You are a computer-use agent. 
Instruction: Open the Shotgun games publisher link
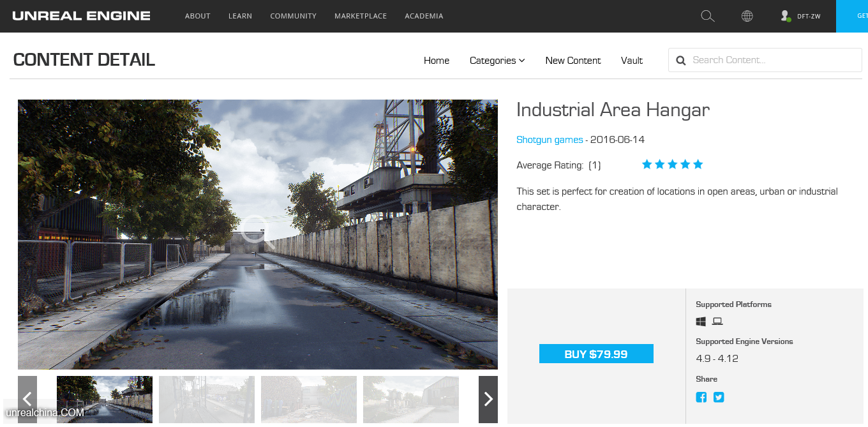pyautogui.click(x=550, y=140)
